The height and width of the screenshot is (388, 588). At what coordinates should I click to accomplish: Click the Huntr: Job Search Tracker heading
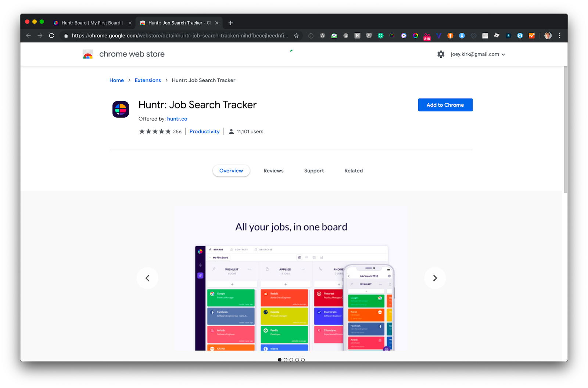(x=197, y=105)
